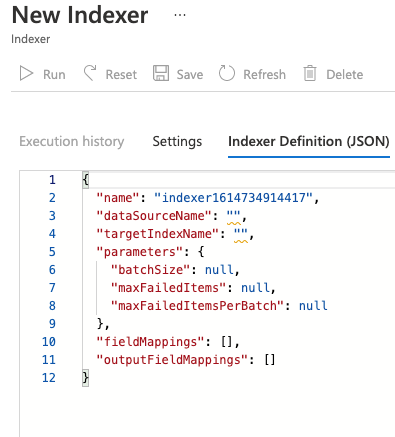Click the Refresh text label
395x437 pixels.
click(x=265, y=75)
